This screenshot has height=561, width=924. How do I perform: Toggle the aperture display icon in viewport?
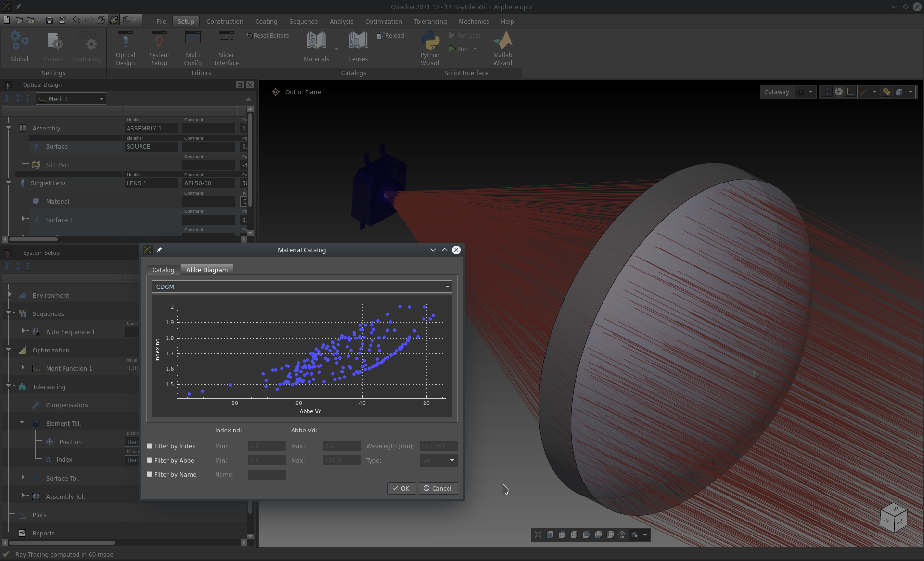point(839,91)
